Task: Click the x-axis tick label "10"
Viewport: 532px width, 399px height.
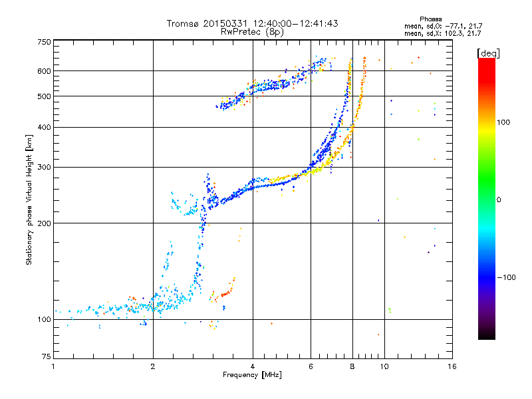Action: click(384, 366)
